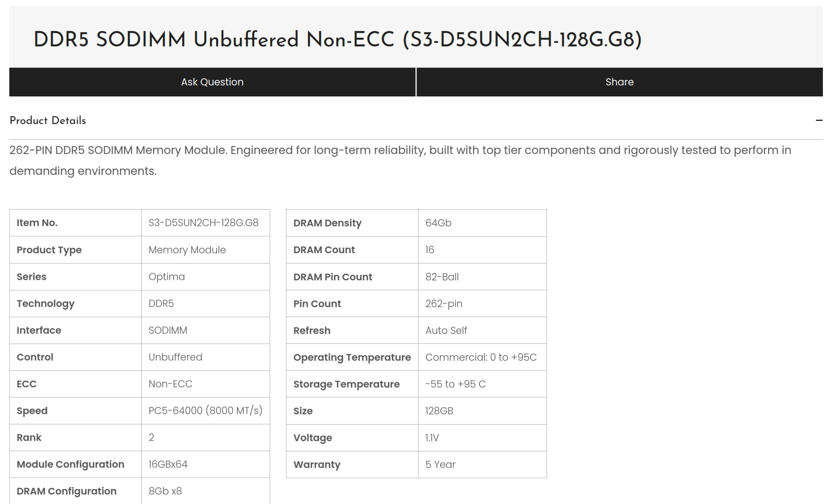Select the Module Configuration value 16GBx64
The height and width of the screenshot is (504, 826).
click(x=168, y=464)
